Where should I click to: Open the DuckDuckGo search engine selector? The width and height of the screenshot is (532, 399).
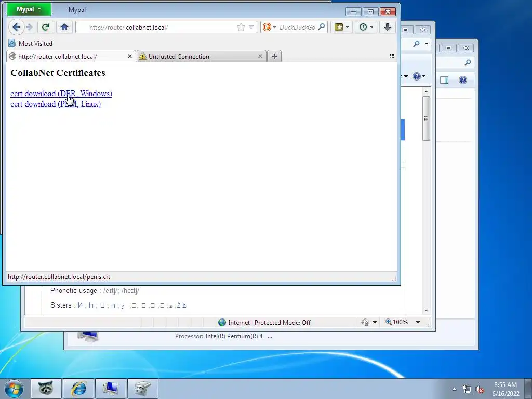pyautogui.click(x=270, y=27)
